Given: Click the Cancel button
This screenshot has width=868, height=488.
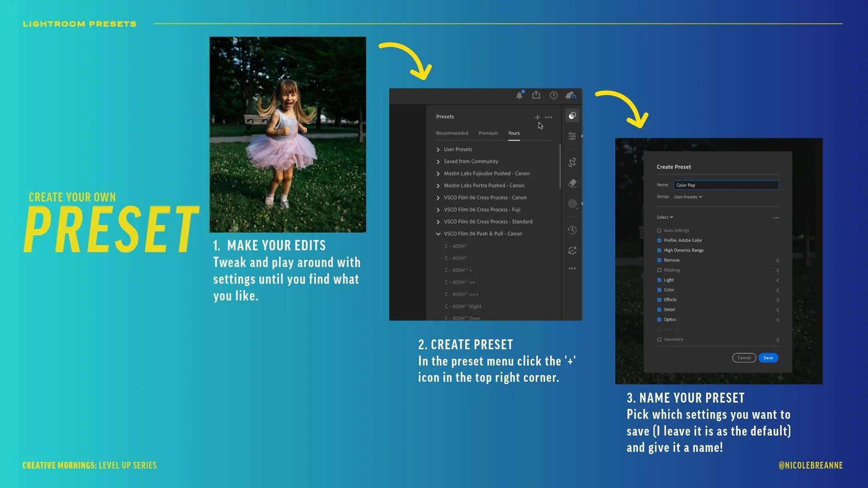Looking at the screenshot, I should coord(744,358).
